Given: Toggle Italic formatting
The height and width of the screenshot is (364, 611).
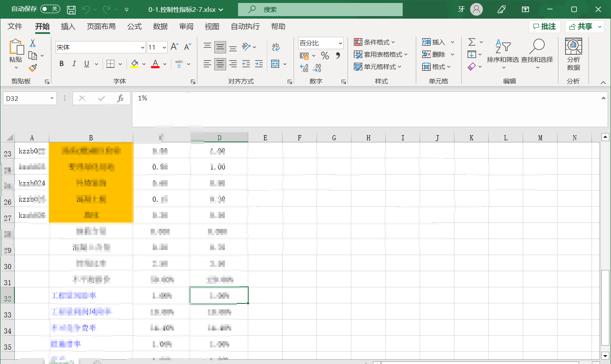Looking at the screenshot, I should pos(74,64).
